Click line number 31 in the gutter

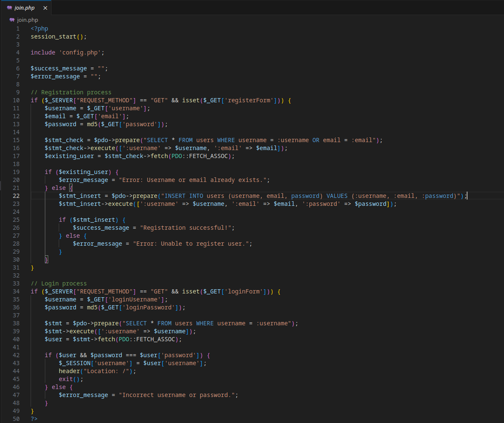[x=16, y=267]
